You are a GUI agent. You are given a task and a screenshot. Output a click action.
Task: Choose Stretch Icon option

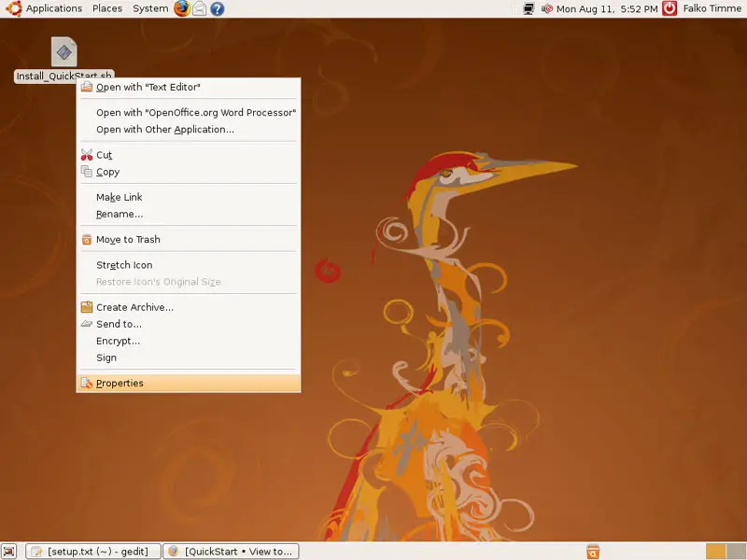click(189, 265)
